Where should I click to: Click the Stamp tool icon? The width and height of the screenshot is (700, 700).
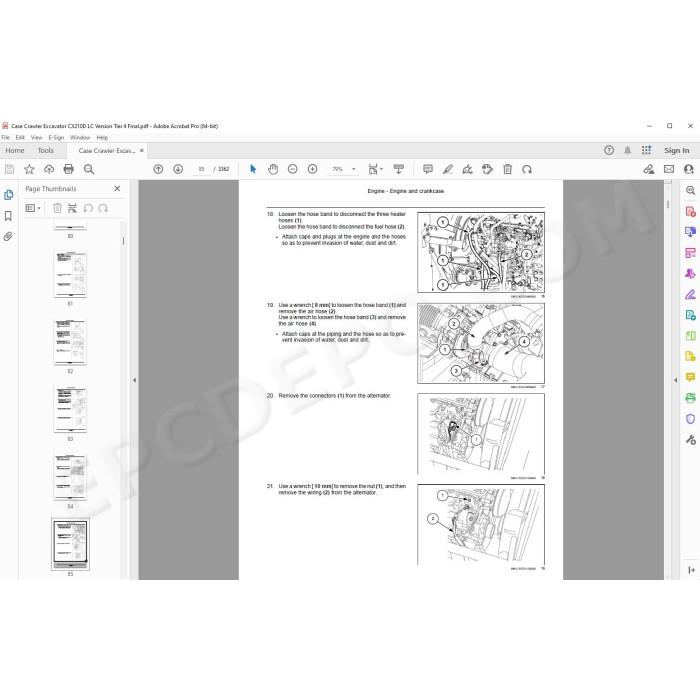coord(488,169)
